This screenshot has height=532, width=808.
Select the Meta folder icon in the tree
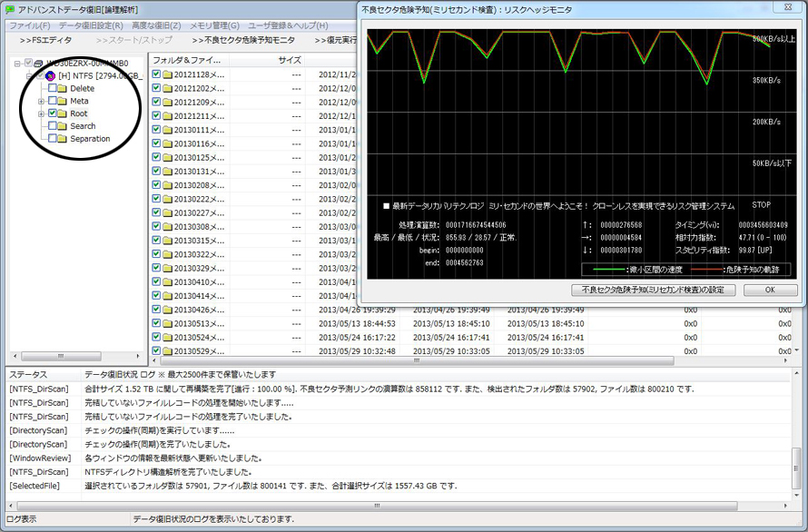[x=63, y=101]
